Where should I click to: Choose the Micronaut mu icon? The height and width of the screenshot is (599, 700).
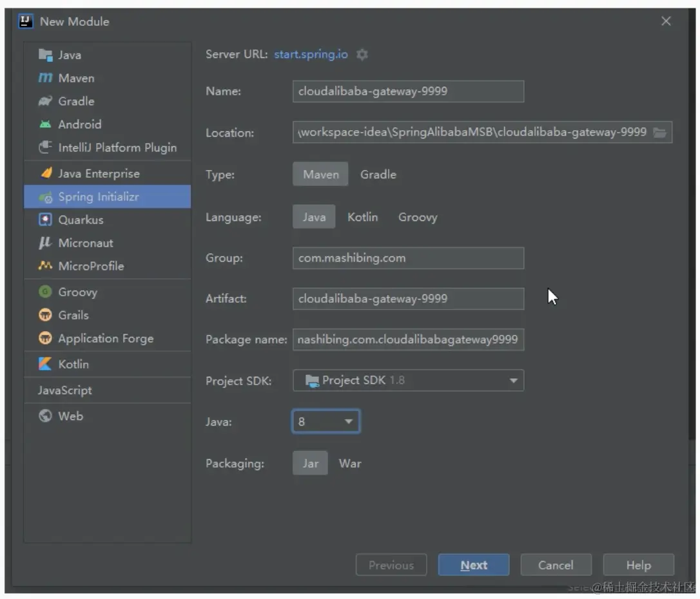[x=45, y=243]
